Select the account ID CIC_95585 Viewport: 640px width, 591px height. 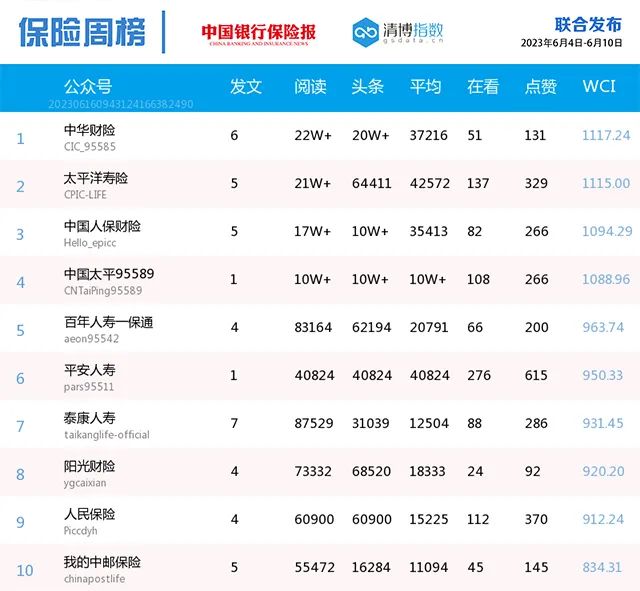tap(90, 147)
